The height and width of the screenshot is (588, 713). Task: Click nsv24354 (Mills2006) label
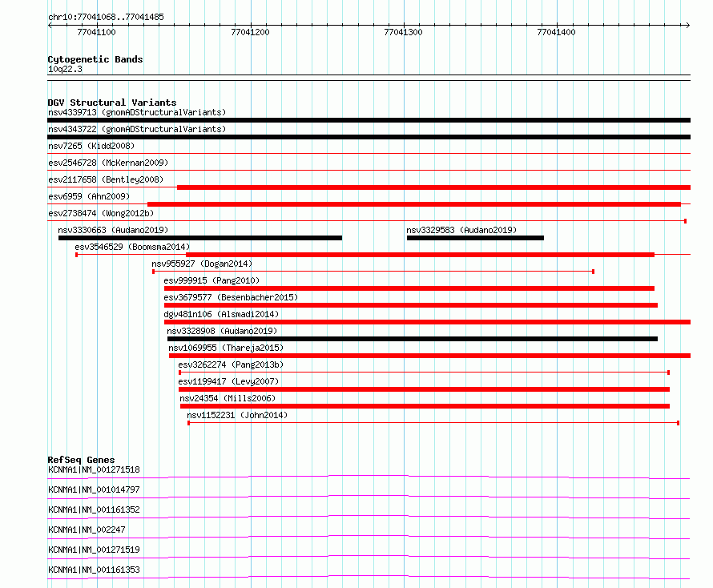coord(228,398)
